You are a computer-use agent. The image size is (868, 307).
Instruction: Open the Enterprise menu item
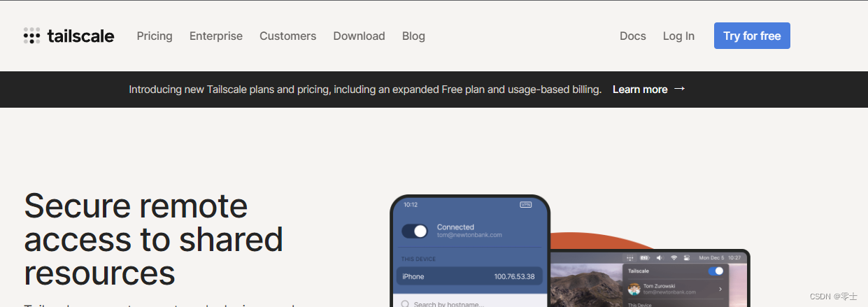216,36
